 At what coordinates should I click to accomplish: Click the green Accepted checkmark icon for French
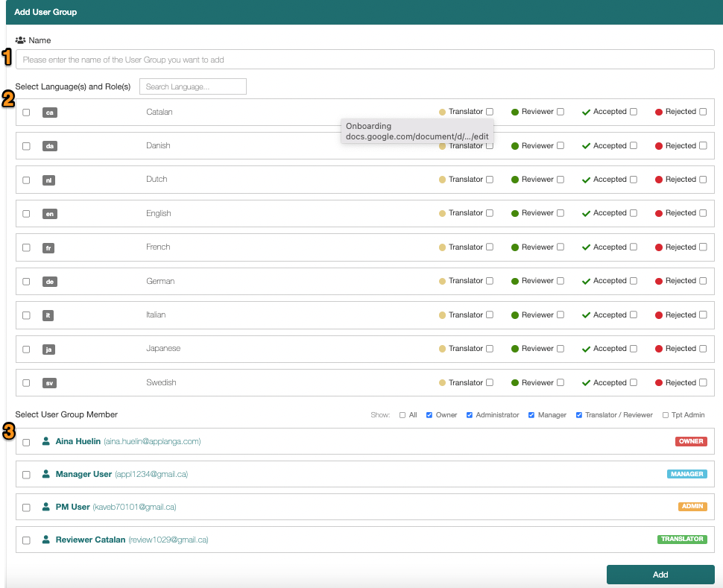tap(586, 247)
